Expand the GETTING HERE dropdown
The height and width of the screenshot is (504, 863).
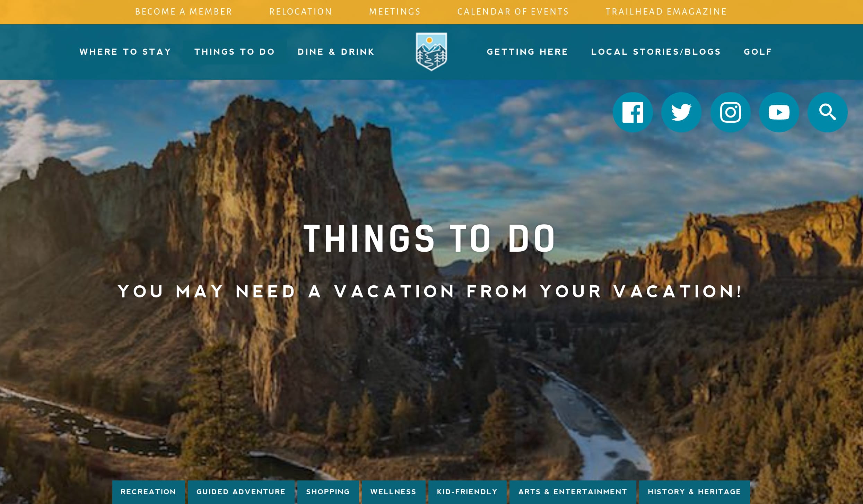(x=527, y=52)
